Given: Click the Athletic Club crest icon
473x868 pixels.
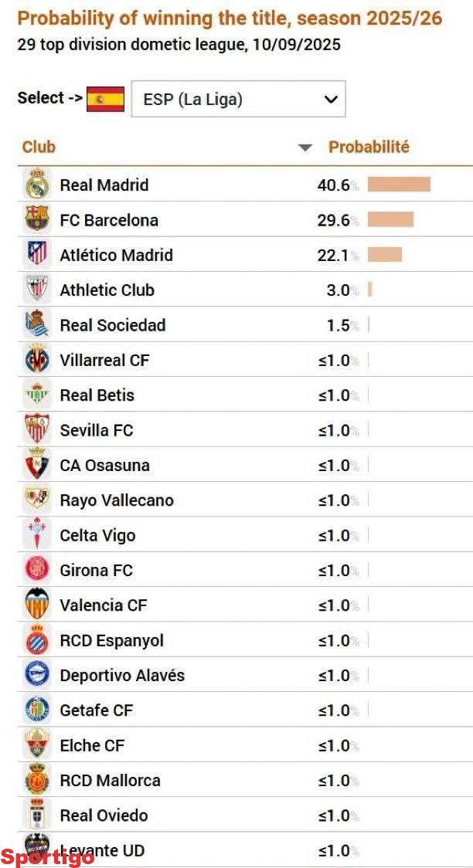Looking at the screenshot, I should coord(36,290).
